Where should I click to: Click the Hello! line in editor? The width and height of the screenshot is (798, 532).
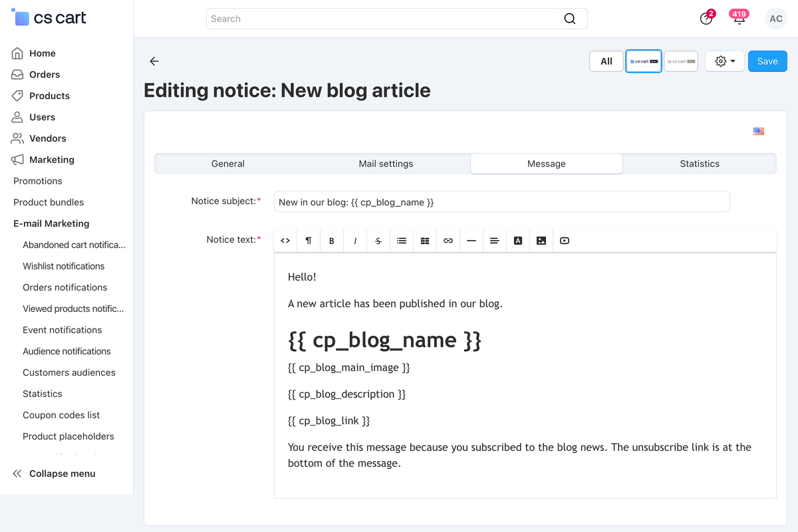pyautogui.click(x=302, y=277)
